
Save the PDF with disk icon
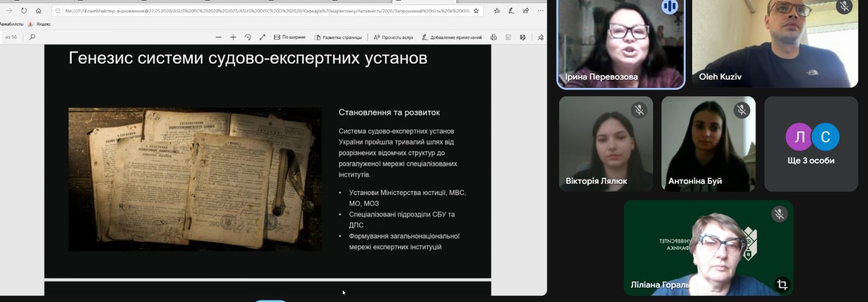coord(508,37)
